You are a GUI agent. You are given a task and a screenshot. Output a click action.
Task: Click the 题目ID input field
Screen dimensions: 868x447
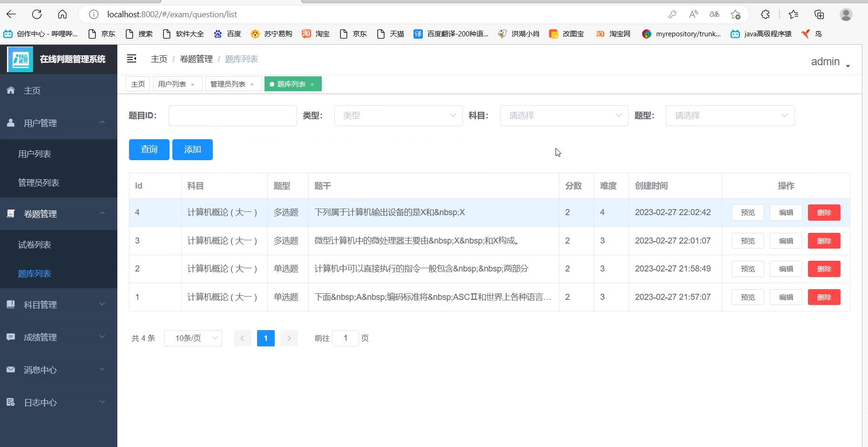tap(232, 115)
